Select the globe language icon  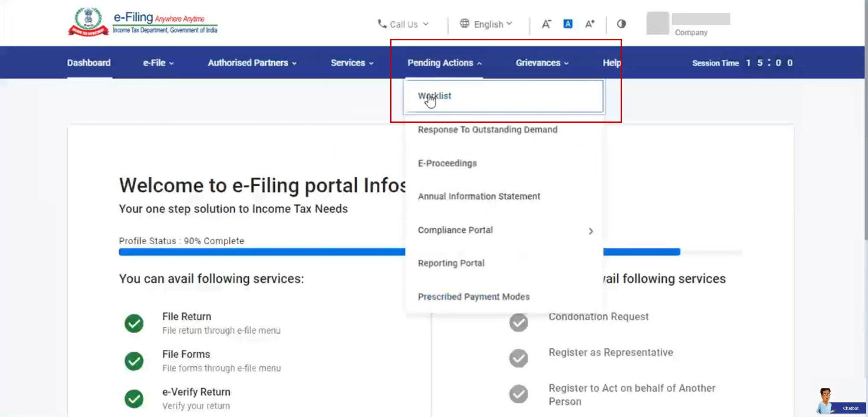click(464, 24)
